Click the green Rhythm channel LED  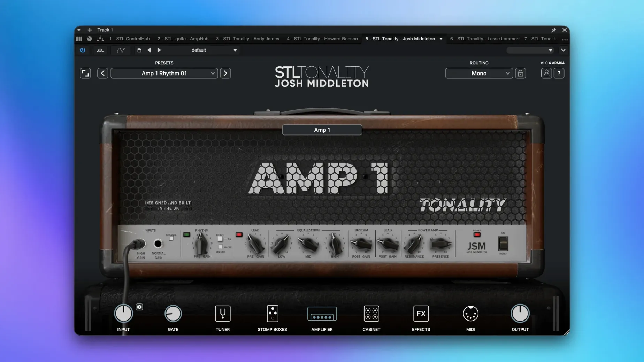[186, 234]
